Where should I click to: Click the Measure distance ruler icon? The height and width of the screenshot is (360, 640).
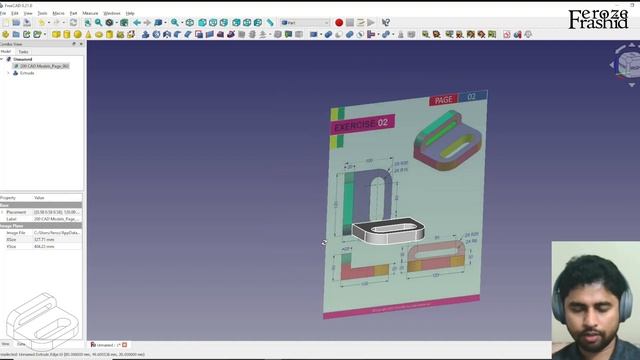coord(270,23)
